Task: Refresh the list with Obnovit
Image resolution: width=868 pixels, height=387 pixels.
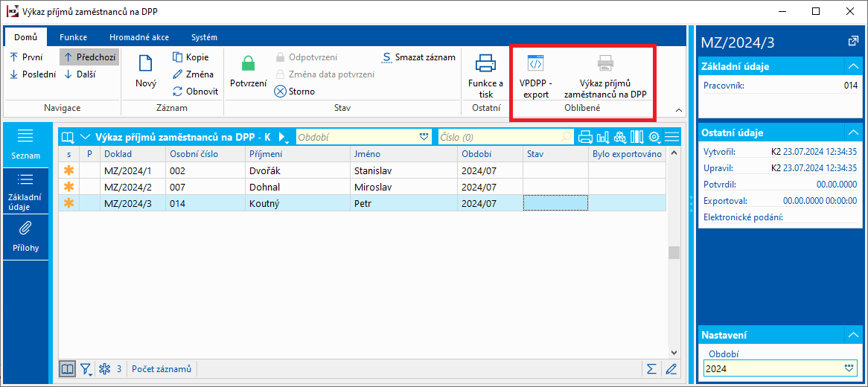Action: pyautogui.click(x=195, y=92)
